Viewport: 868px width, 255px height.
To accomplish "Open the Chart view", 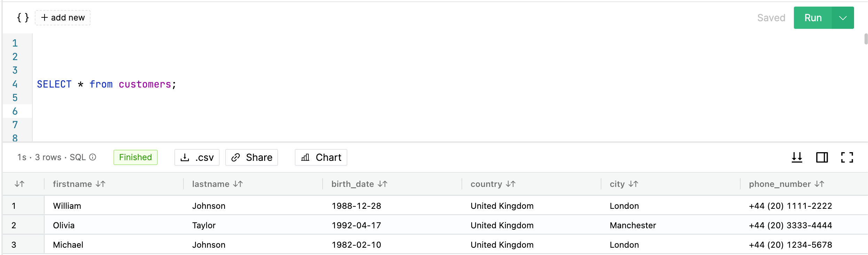I will tap(321, 157).
